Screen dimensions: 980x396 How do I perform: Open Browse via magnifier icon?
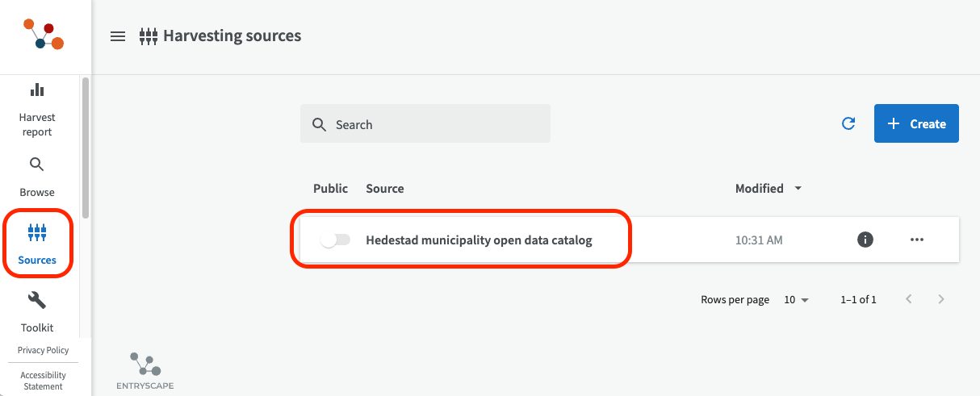coord(37,165)
